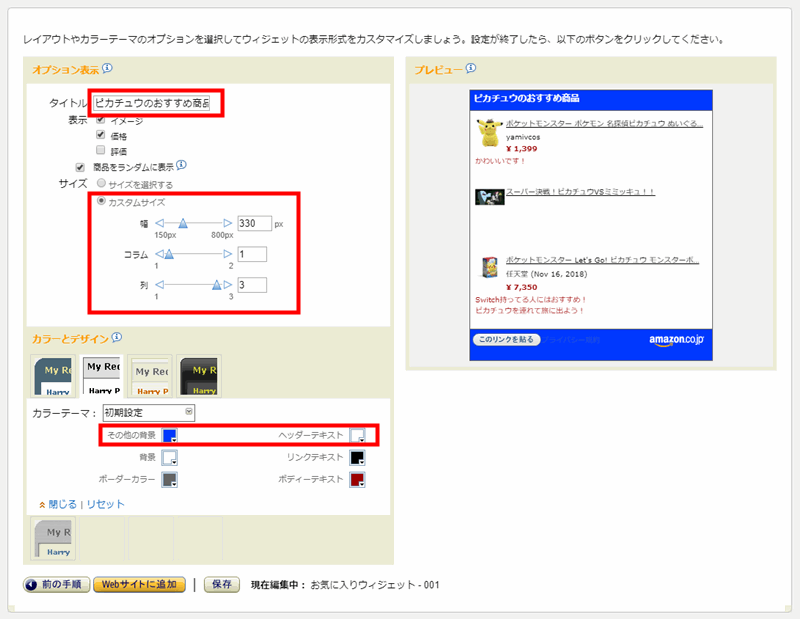Open the info icon next to 商品をランダムに表示
800x619 pixels.
181,165
